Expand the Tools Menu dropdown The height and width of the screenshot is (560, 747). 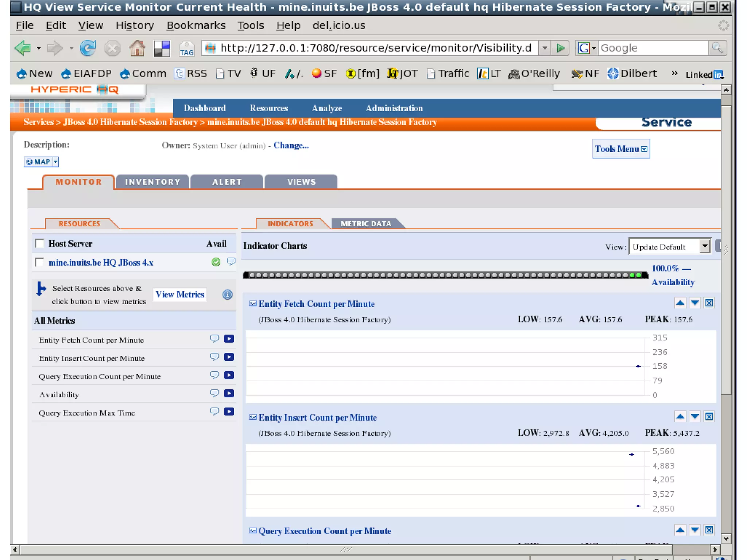(620, 149)
